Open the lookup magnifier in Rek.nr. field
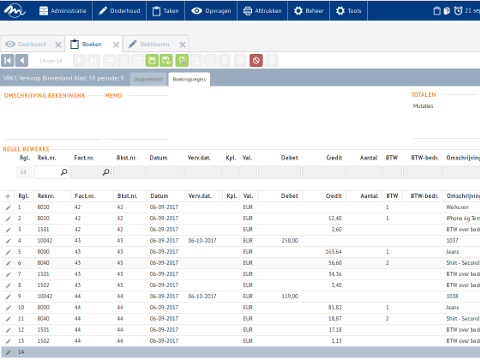480x360 pixels. pyautogui.click(x=64, y=172)
